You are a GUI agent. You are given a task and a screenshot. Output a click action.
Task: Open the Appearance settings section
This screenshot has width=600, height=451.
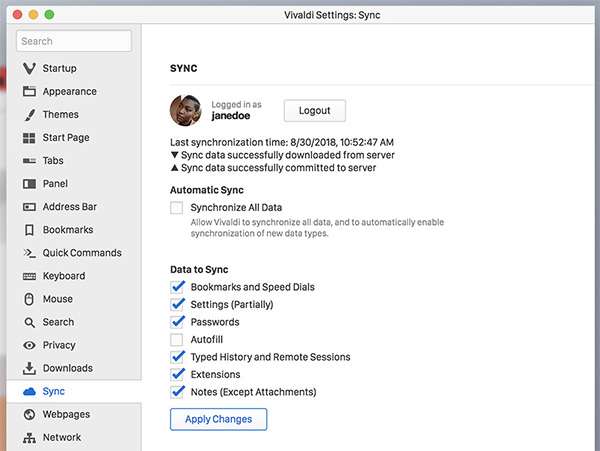[x=69, y=91]
